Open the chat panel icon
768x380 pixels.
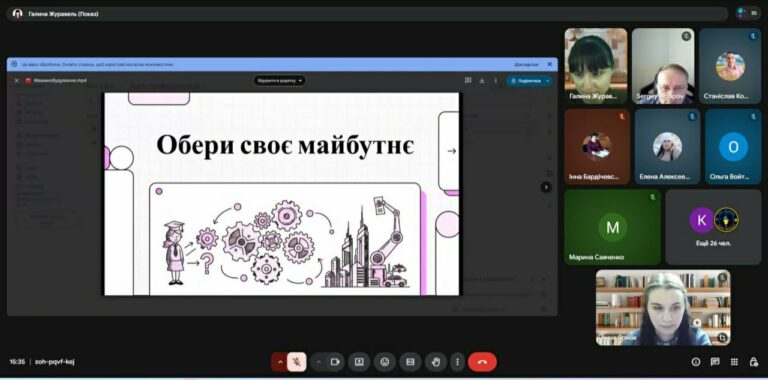pyautogui.click(x=715, y=362)
